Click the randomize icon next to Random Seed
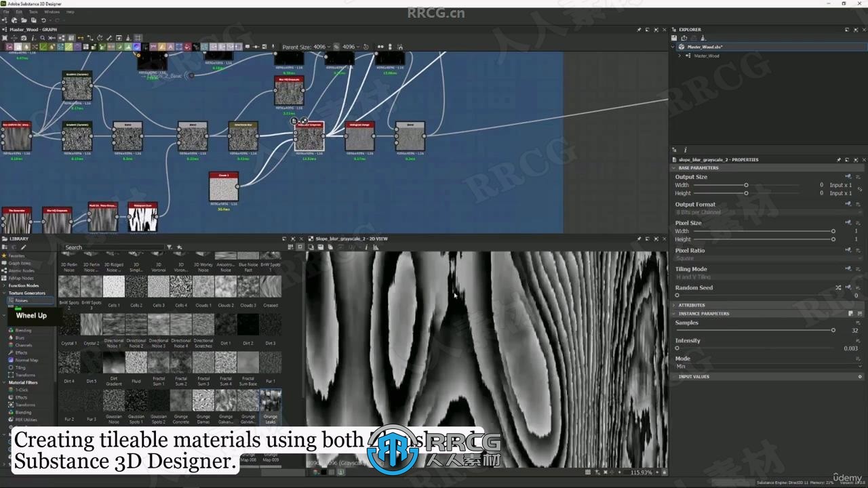This screenshot has width=868, height=488. pyautogui.click(x=838, y=287)
